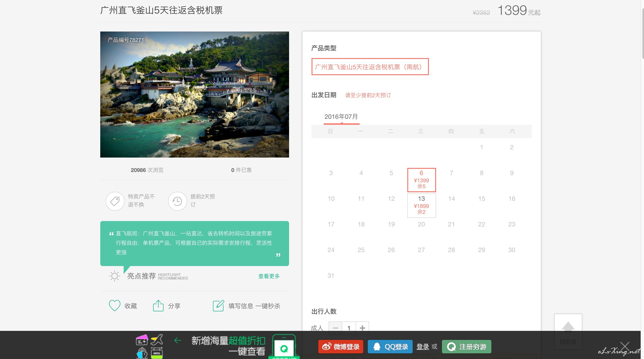Choose July 13 at ¥1899
The width and height of the screenshot is (644, 359).
(421, 205)
